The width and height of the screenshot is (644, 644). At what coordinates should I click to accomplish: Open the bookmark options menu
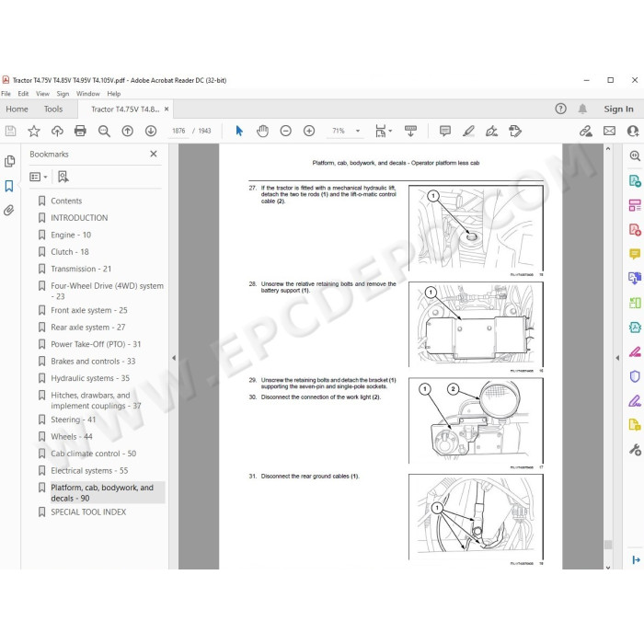[39, 177]
